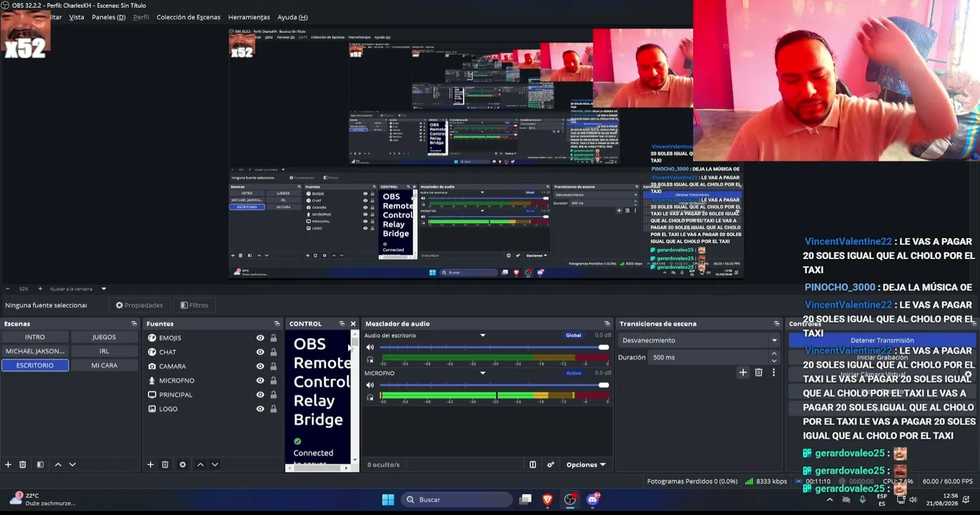Zoom out the preview with the minus icon
Screen dimensions: 980x515
tap(7, 289)
